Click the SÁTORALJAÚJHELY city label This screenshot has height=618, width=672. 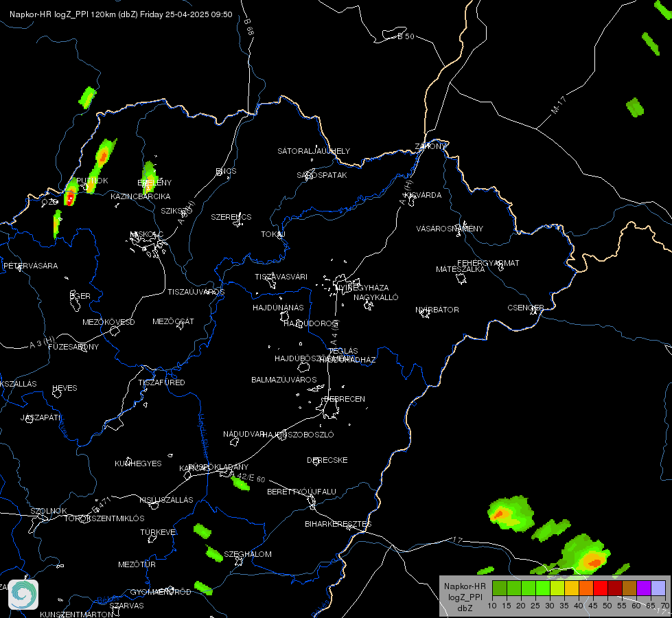point(314,151)
